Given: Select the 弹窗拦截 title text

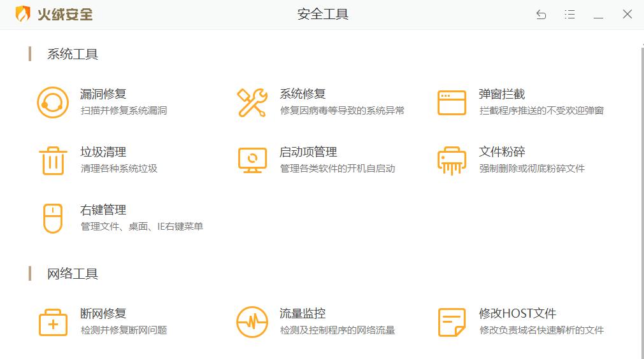Looking at the screenshot, I should (502, 94).
